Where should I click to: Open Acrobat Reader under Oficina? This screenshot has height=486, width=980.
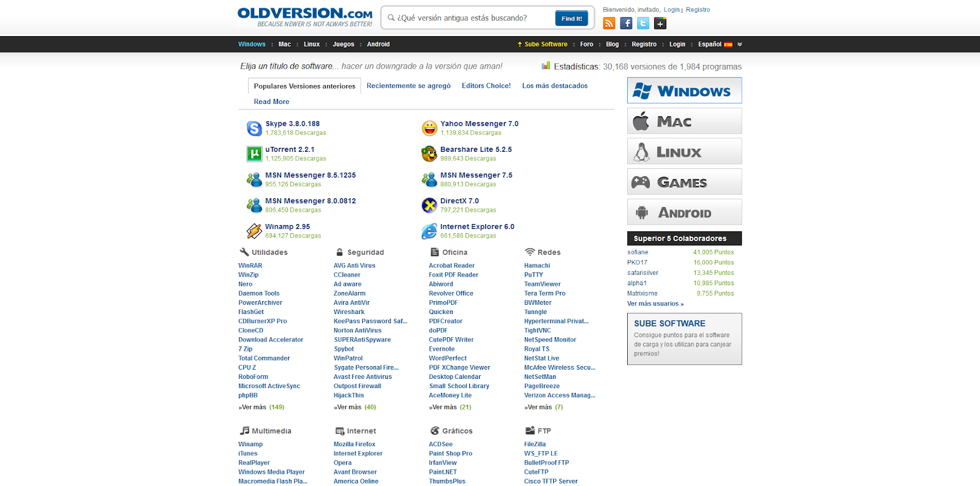(452, 266)
